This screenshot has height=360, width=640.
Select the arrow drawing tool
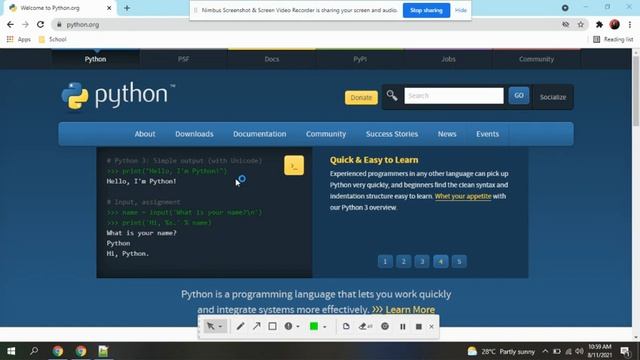(256, 326)
